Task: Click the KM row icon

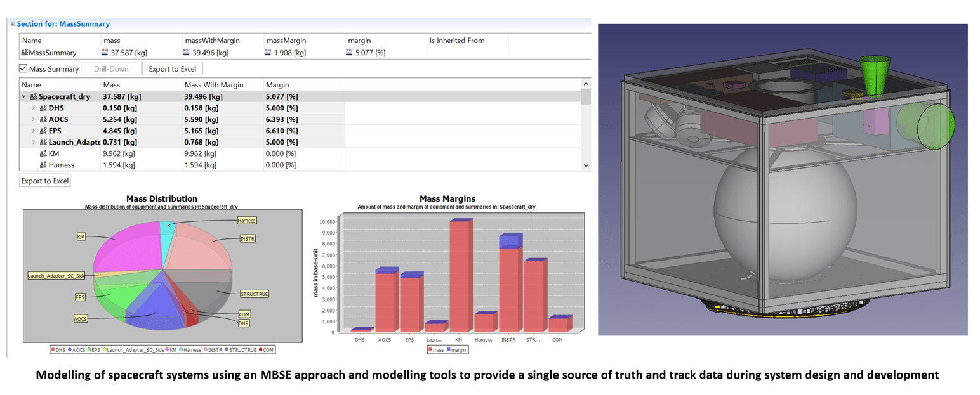Action: [43, 153]
